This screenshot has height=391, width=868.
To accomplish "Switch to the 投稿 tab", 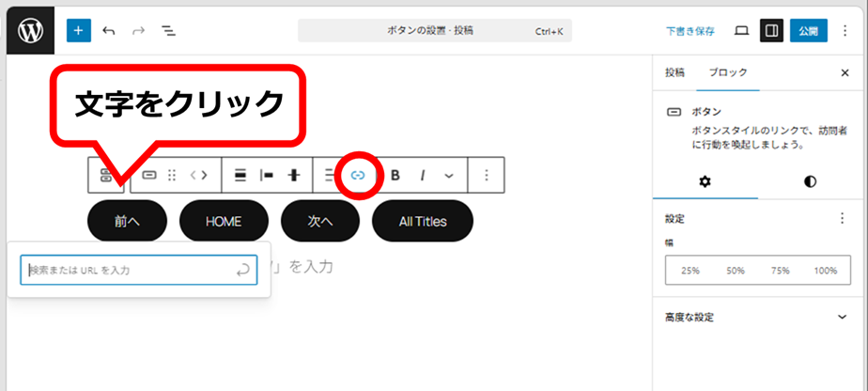I will coord(674,72).
